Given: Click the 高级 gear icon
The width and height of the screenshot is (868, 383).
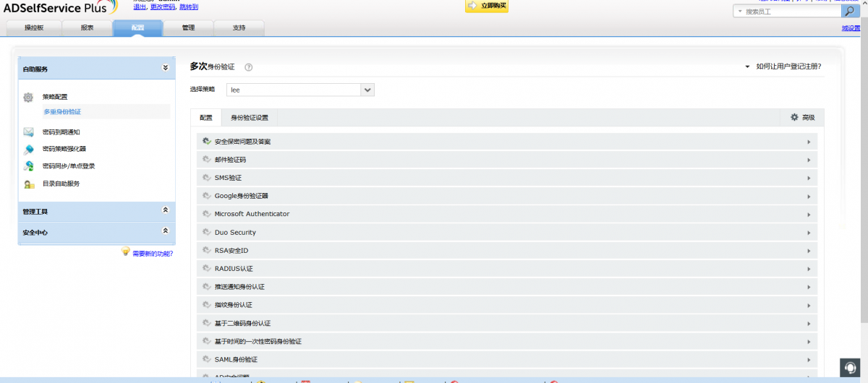Looking at the screenshot, I should tap(794, 117).
